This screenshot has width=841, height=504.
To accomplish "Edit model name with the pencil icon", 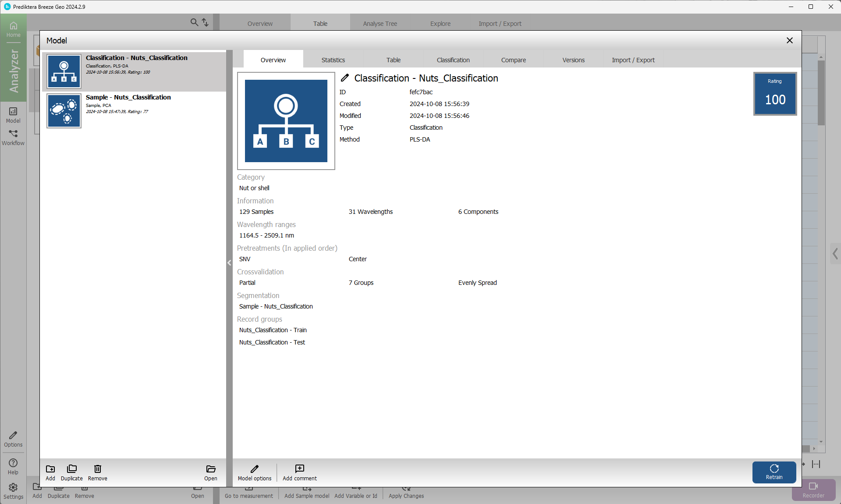I will pyautogui.click(x=345, y=78).
